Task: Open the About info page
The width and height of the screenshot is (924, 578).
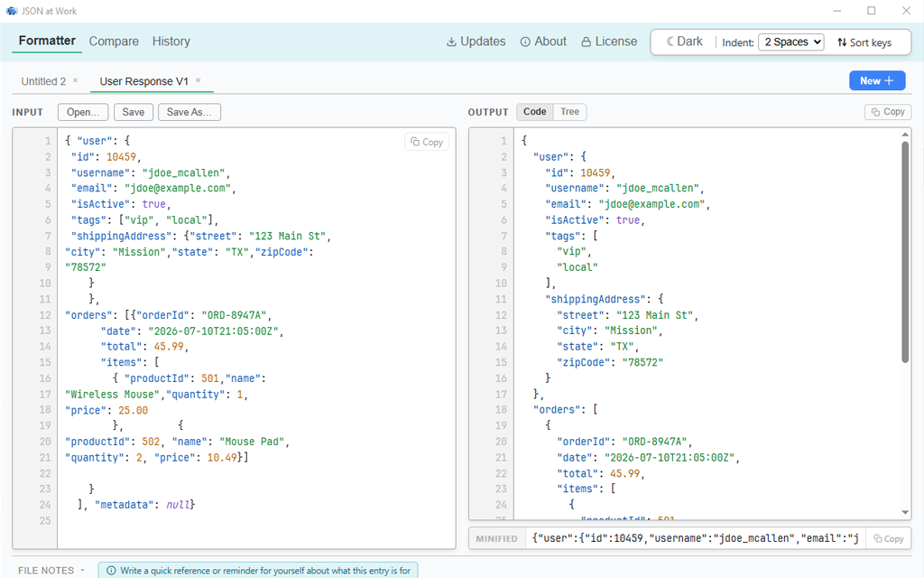Action: (543, 42)
